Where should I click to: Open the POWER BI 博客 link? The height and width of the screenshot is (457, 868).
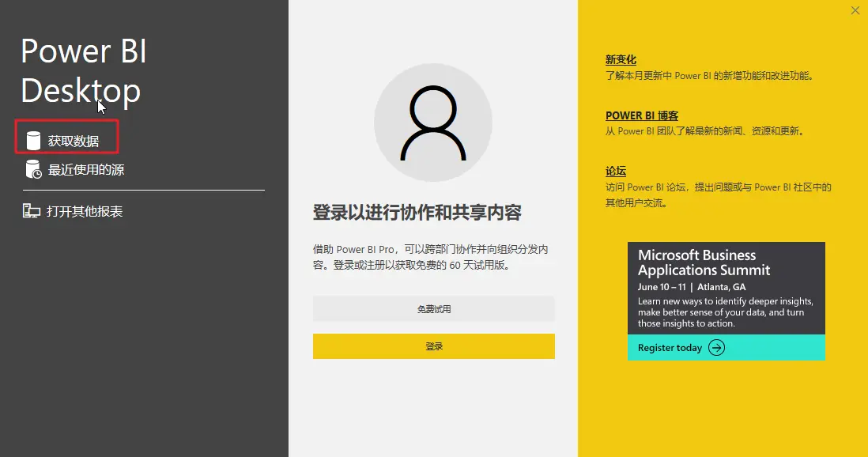642,115
